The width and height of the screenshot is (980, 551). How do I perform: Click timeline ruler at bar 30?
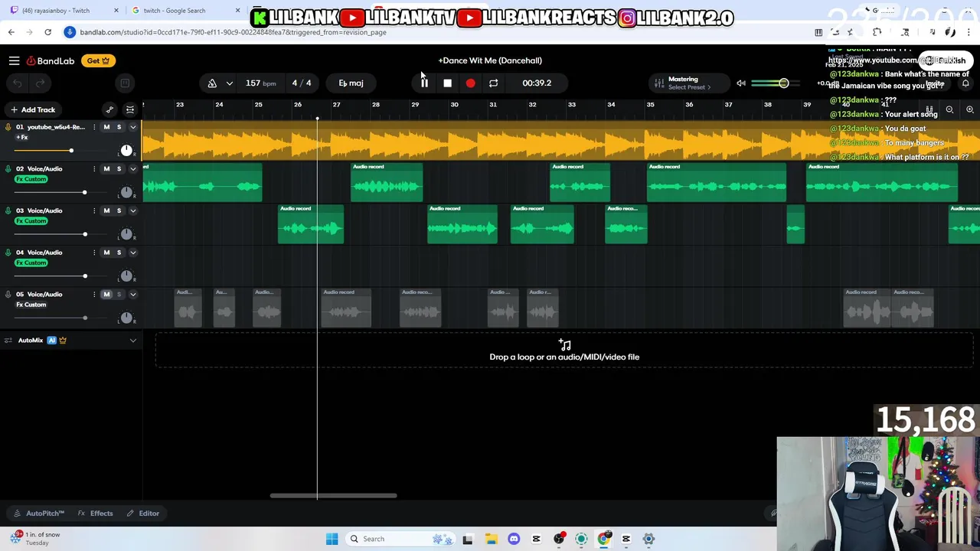(454, 105)
